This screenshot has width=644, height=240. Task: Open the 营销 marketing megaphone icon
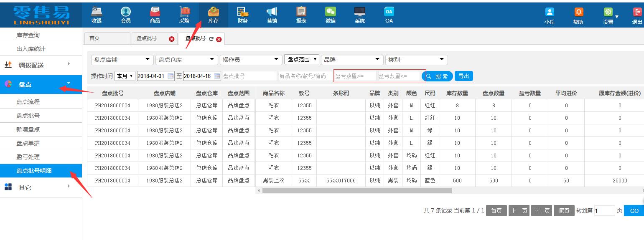pyautogui.click(x=272, y=12)
